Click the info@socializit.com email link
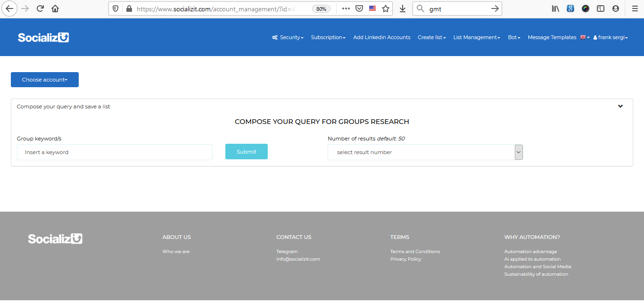The width and height of the screenshot is (644, 304). (x=298, y=259)
